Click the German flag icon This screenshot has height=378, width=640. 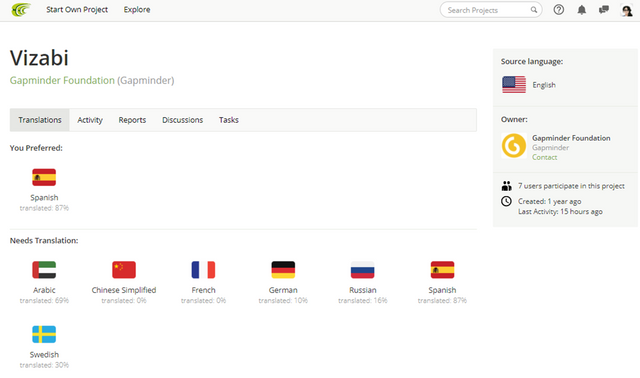click(x=283, y=270)
